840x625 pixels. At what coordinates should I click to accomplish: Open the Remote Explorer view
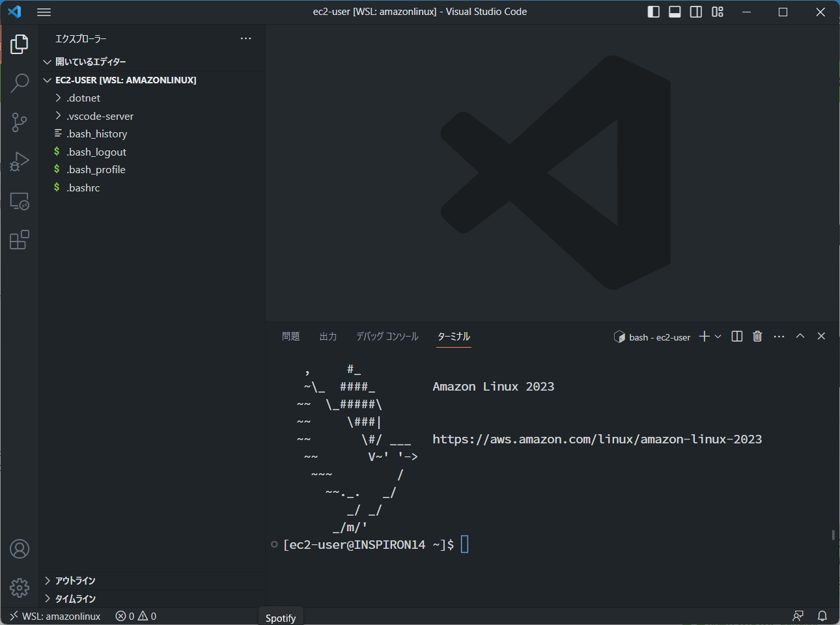pyautogui.click(x=20, y=201)
